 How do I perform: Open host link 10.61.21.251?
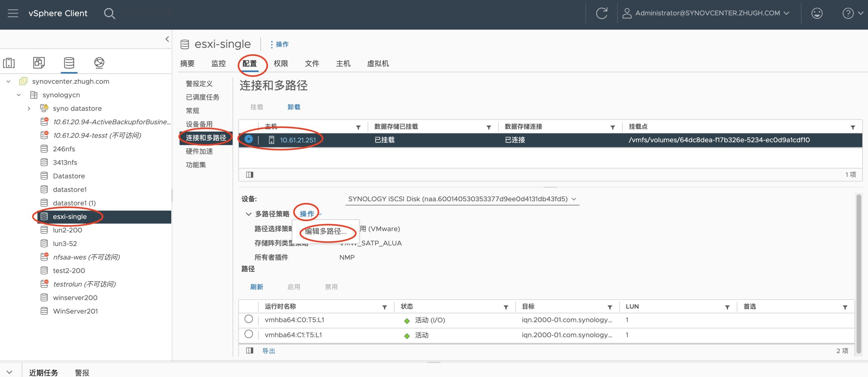298,140
